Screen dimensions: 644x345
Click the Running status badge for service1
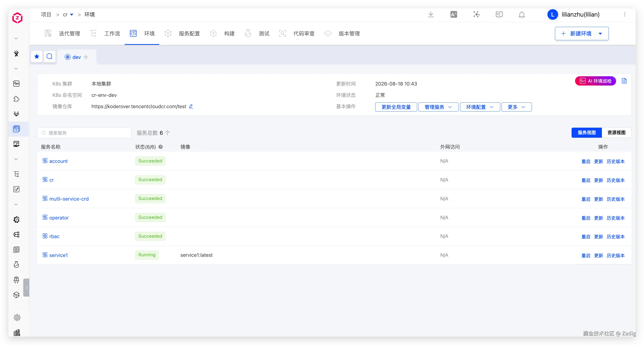[x=147, y=255]
